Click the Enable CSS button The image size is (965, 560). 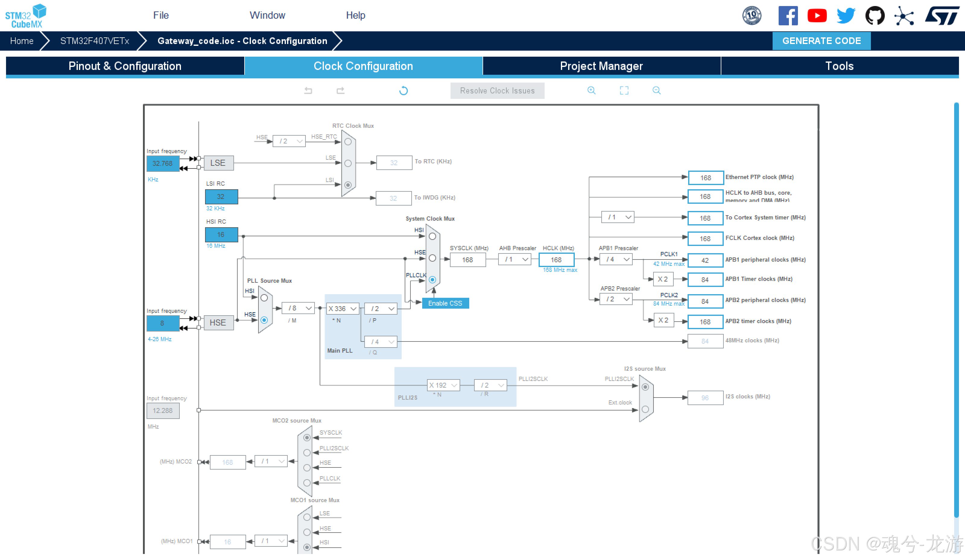click(x=445, y=303)
